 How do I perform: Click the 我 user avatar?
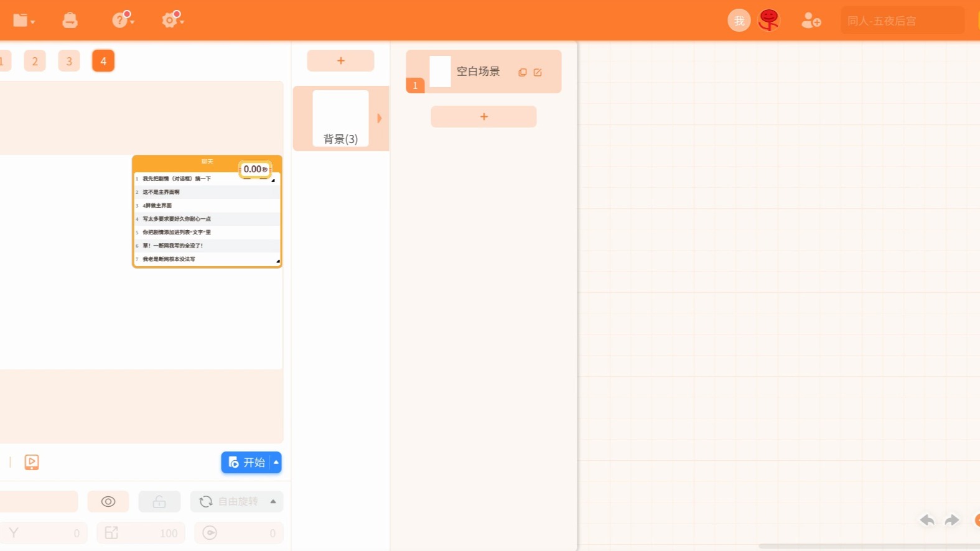pos(739,21)
